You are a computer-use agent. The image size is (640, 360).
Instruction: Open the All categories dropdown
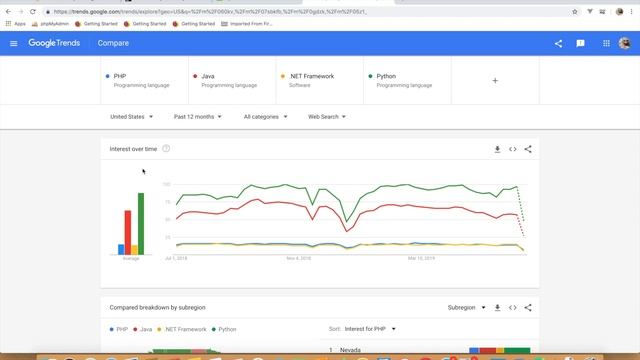265,117
